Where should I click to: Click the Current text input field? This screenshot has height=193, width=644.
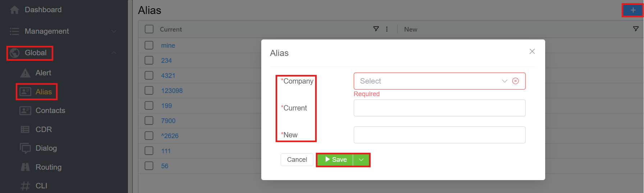[439, 108]
